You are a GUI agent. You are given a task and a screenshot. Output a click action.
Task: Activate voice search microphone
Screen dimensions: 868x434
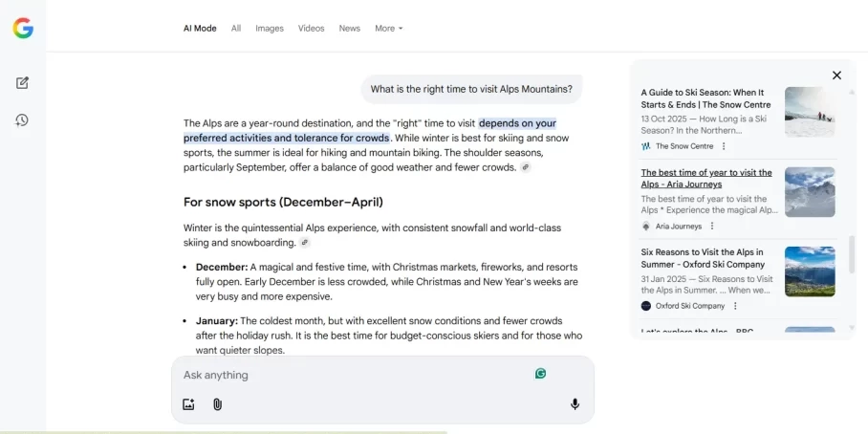tap(575, 404)
